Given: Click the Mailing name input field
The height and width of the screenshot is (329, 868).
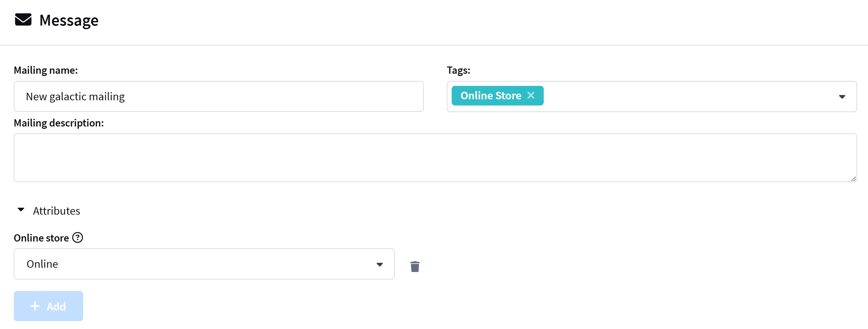Looking at the screenshot, I should pyautogui.click(x=218, y=96).
